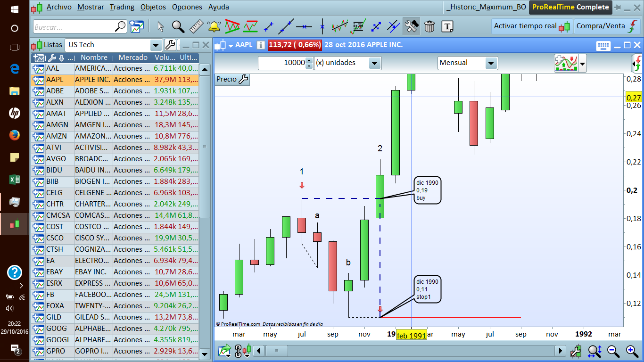Pick the magnifier zoom tool in toolbar
Image resolution: width=644 pixels, height=362 pixels.
coord(178,26)
